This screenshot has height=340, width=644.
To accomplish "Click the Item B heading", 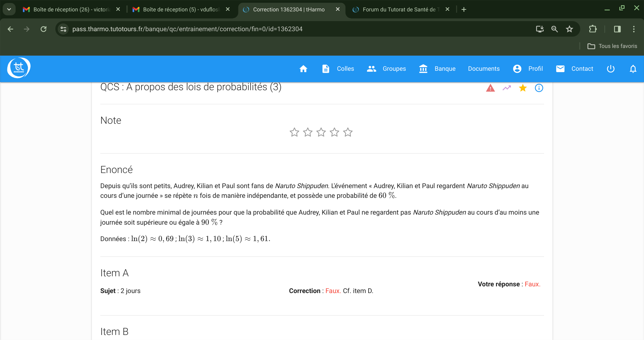I will click(x=114, y=332).
